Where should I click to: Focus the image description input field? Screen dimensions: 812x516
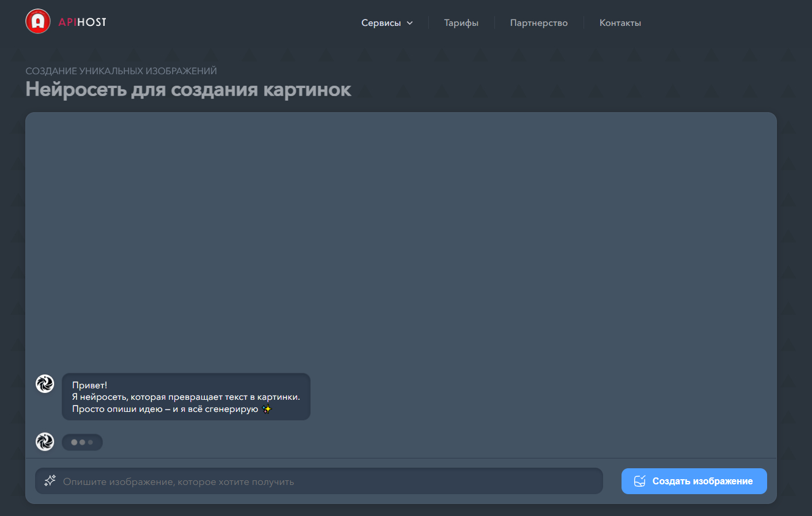click(319, 481)
